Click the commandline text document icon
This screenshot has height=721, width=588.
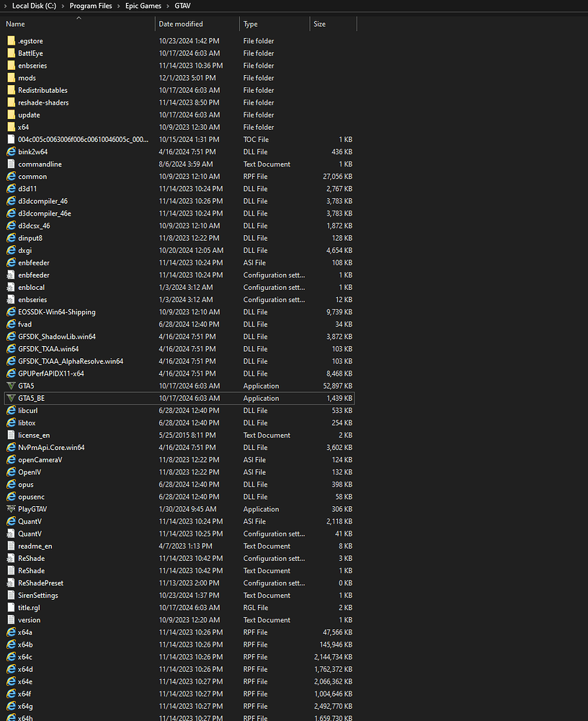click(11, 164)
